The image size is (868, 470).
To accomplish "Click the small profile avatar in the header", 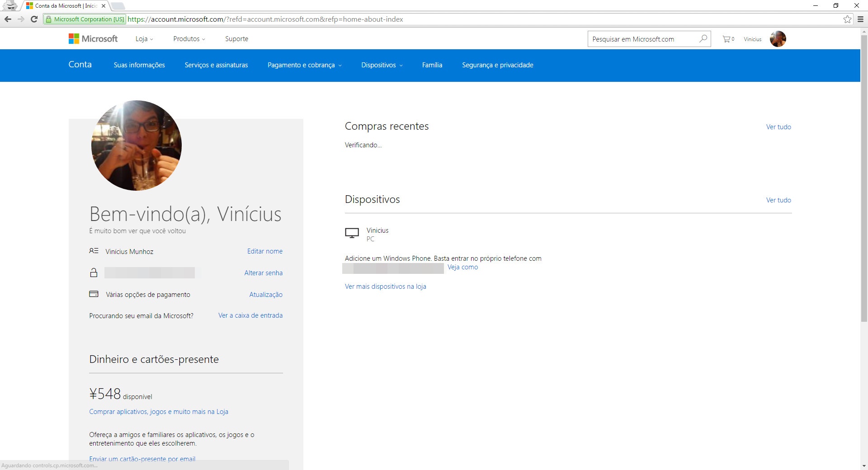I will (x=778, y=39).
